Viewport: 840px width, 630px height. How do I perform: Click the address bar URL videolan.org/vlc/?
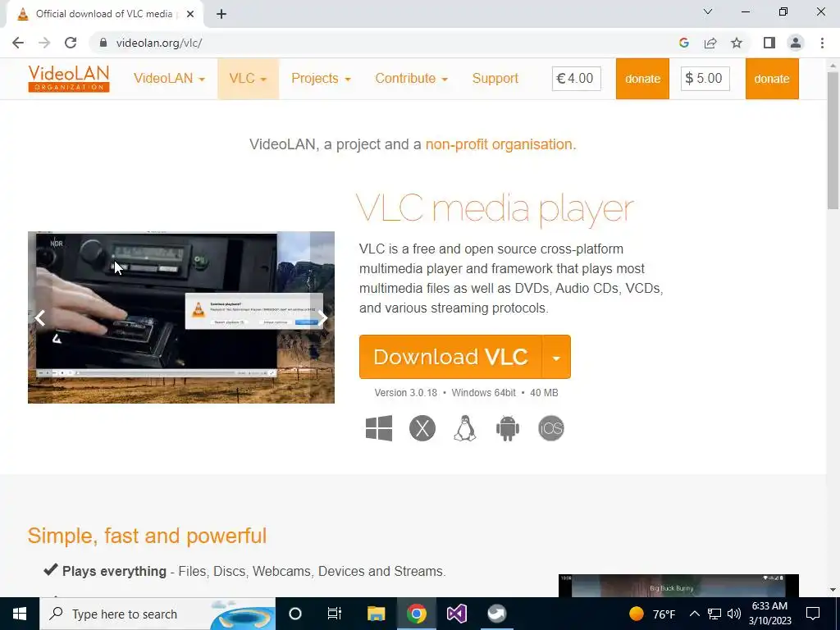pos(159,43)
